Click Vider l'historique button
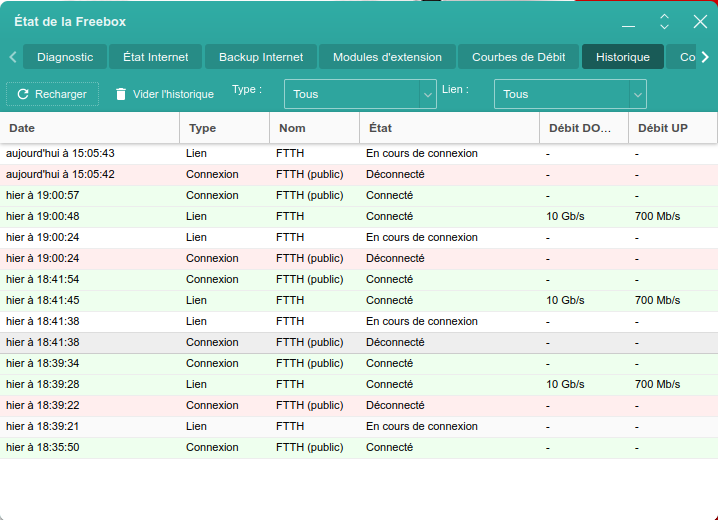The height and width of the screenshot is (520, 718). pyautogui.click(x=164, y=94)
